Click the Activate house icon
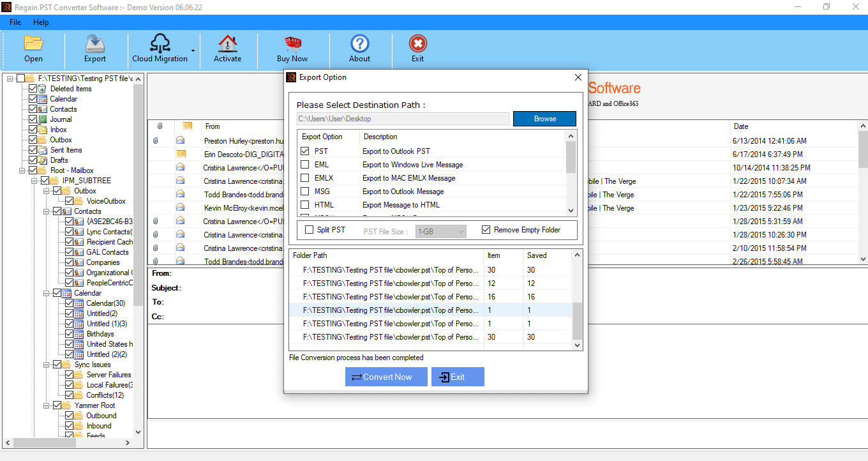Viewport: 868px width, 461px height. 227,43
